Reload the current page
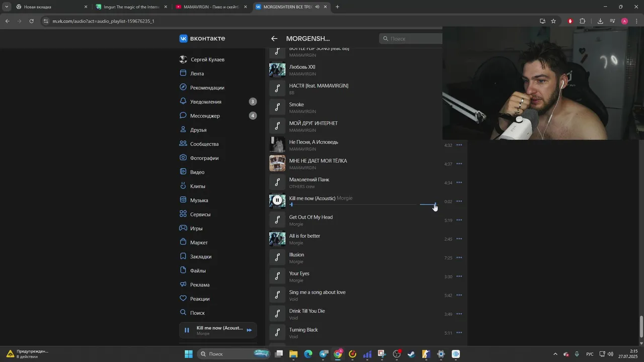Screen dimensions: 644x362 coord(31,21)
